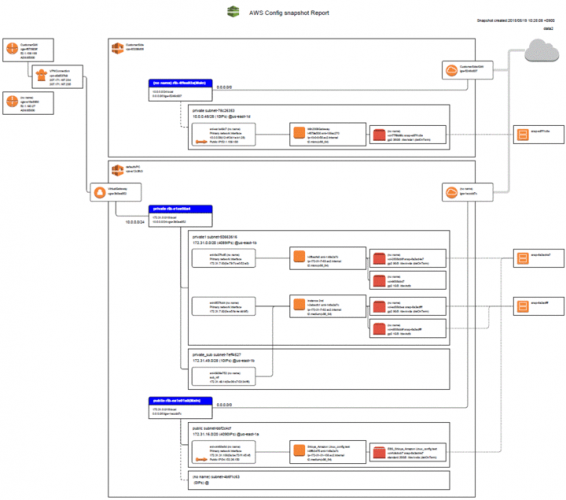The width and height of the screenshot is (566, 500).
Task: Click the 'private_sub subnet' label
Action: [x=217, y=355]
